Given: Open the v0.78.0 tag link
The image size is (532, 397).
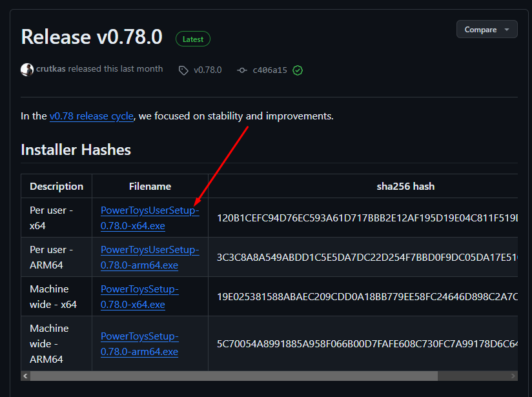Looking at the screenshot, I should (x=207, y=70).
